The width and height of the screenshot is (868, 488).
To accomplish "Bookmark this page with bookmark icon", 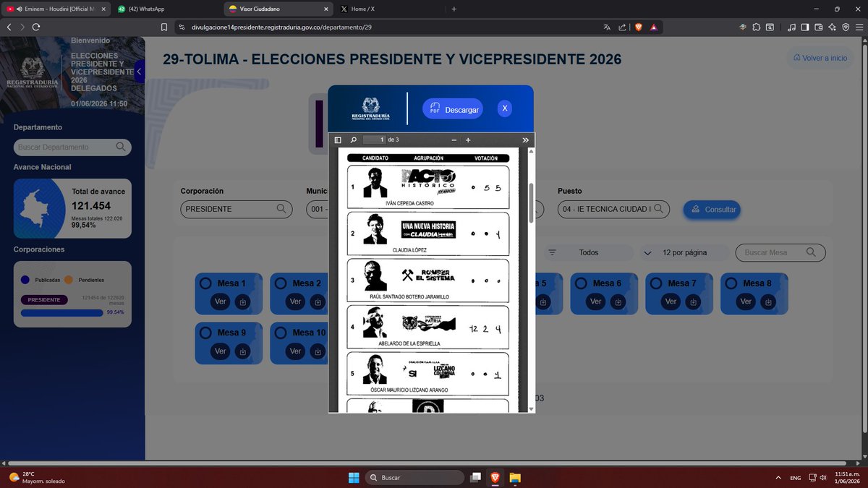I will pyautogui.click(x=164, y=27).
